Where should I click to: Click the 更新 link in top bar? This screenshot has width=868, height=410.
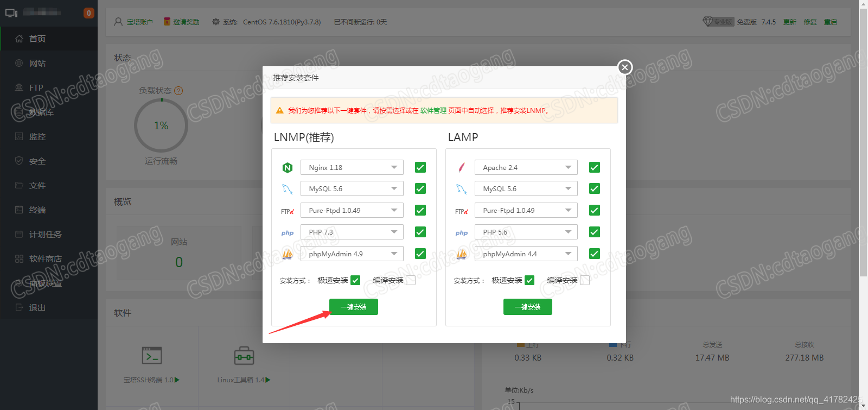789,22
